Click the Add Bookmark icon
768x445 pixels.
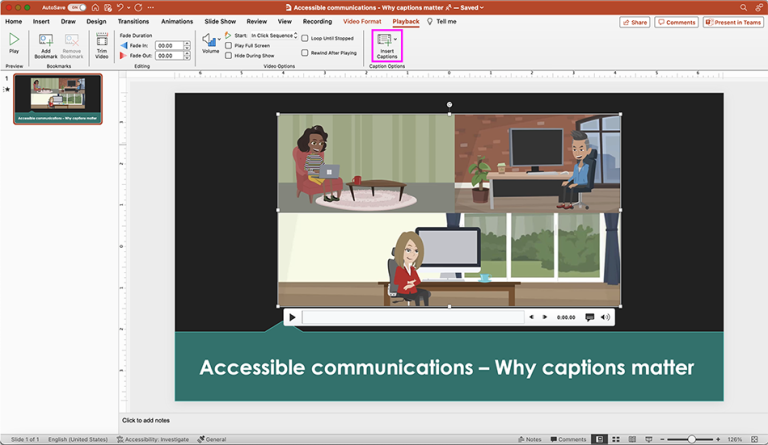tap(46, 40)
